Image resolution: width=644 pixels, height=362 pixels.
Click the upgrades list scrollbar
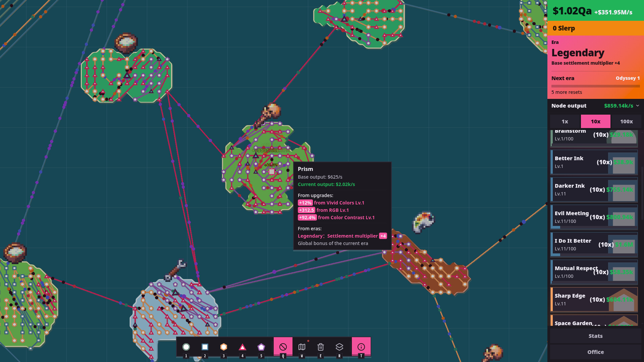pos(642,193)
